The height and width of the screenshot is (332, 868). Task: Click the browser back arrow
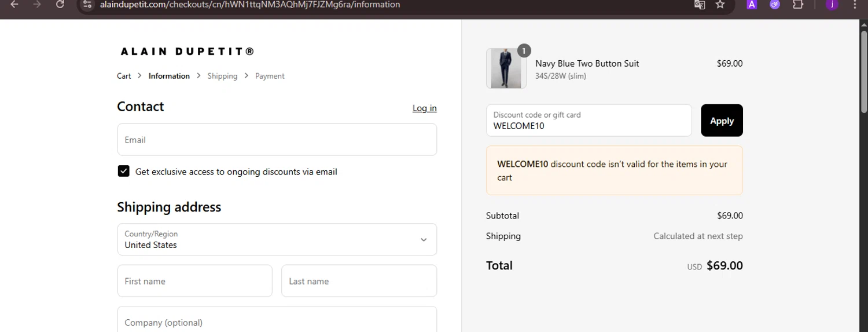(x=14, y=4)
